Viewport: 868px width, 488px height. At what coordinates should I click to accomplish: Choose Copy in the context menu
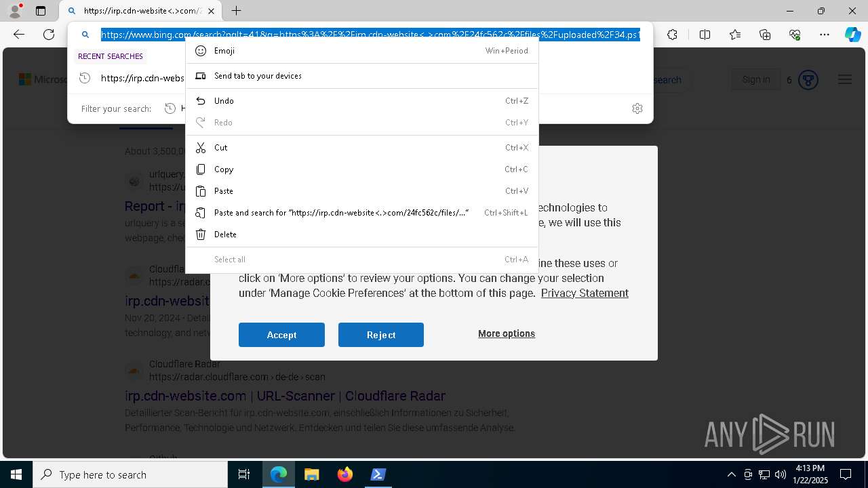click(362, 169)
